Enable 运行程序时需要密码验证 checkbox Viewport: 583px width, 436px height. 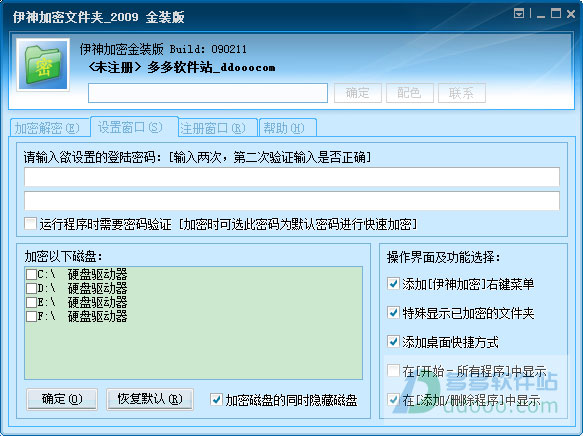[x=30, y=224]
